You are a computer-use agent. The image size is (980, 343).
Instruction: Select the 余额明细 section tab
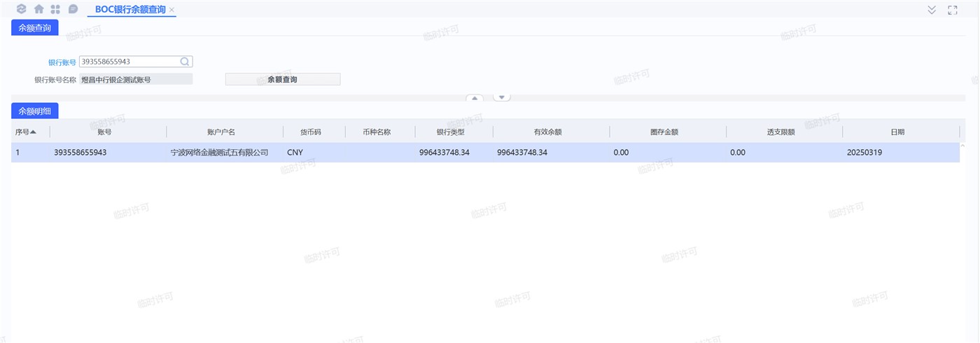click(34, 111)
